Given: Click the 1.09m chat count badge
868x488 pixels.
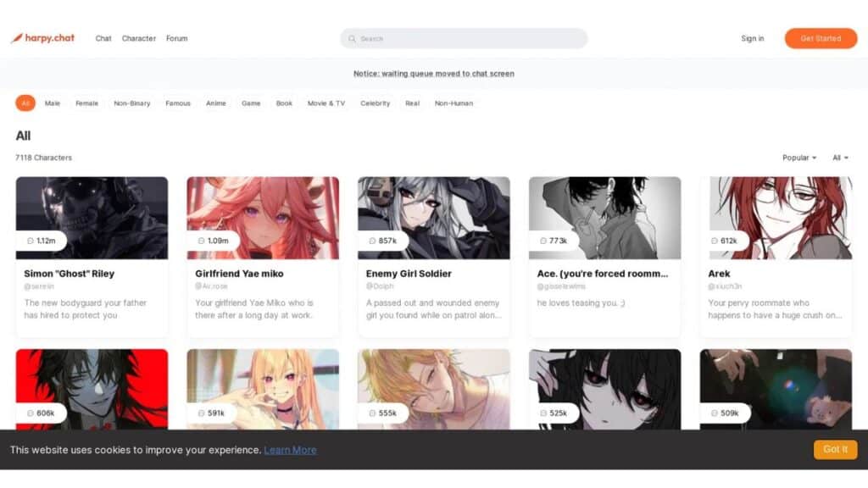Looking at the screenshot, I should (x=213, y=241).
